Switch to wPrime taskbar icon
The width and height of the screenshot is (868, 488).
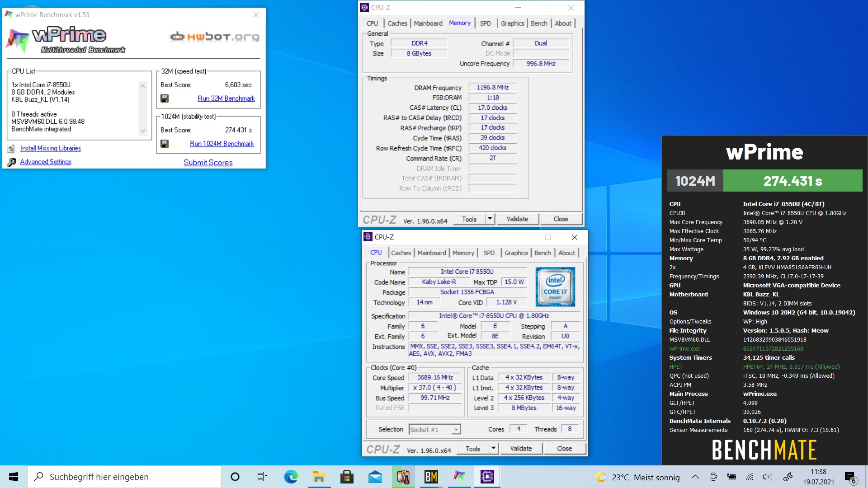(459, 477)
